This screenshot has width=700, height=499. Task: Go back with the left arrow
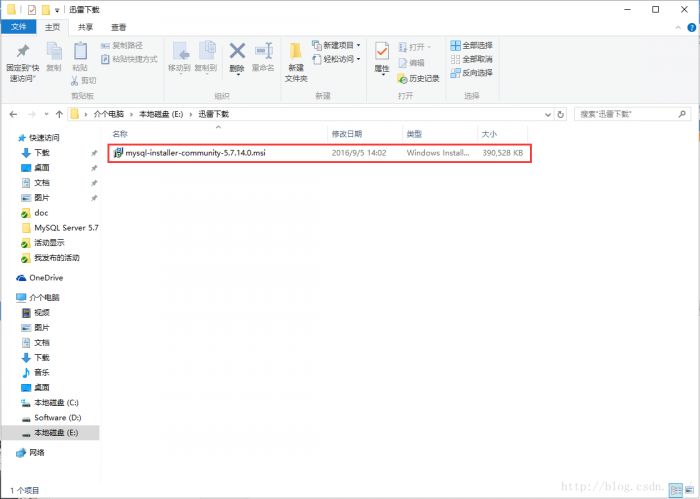point(13,114)
